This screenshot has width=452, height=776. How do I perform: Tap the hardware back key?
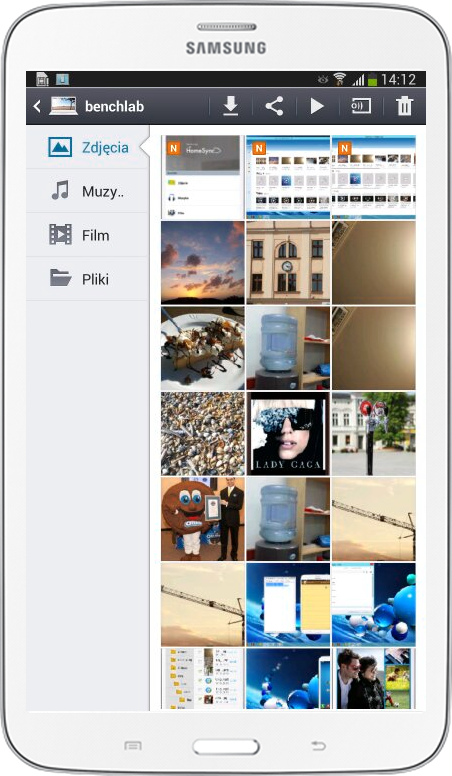pyautogui.click(x=319, y=745)
